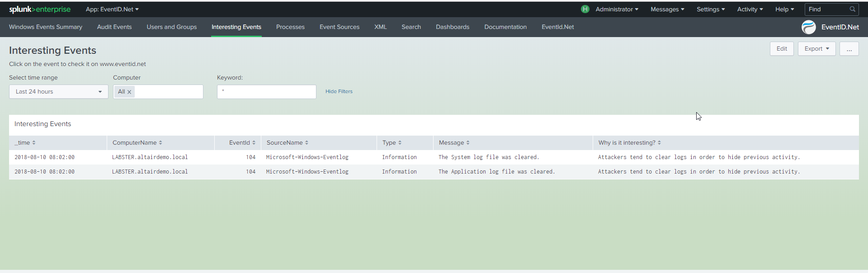Sort by the _time column arrows

click(34, 143)
